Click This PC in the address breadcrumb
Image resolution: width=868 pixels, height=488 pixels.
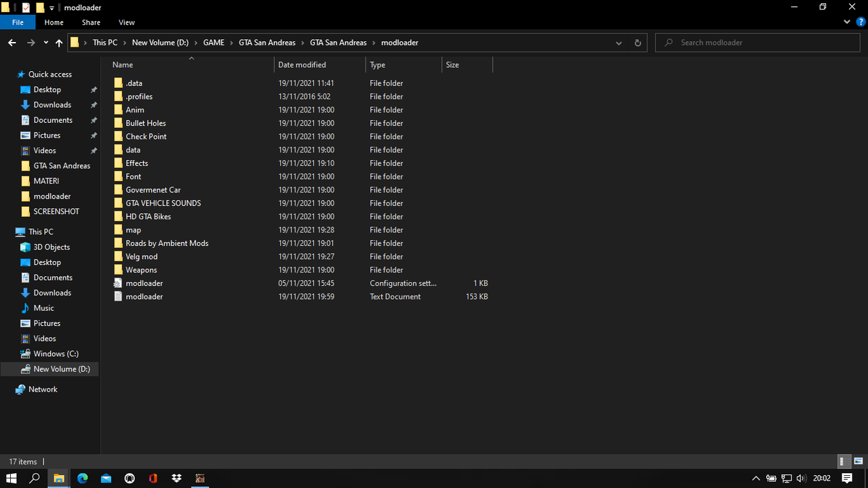coord(105,43)
